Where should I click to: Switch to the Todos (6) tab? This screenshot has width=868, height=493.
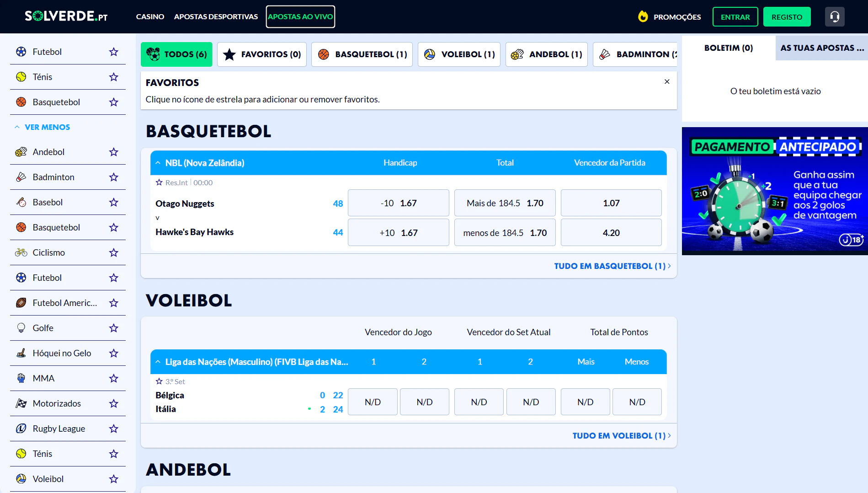point(176,54)
